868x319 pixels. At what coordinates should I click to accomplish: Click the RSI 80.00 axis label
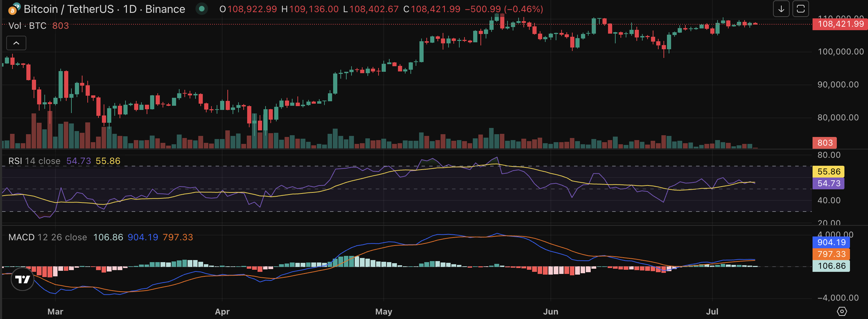(x=829, y=155)
